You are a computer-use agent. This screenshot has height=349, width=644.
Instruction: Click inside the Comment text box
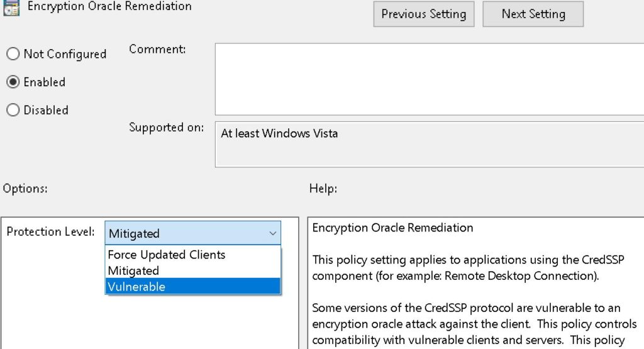tap(428, 79)
